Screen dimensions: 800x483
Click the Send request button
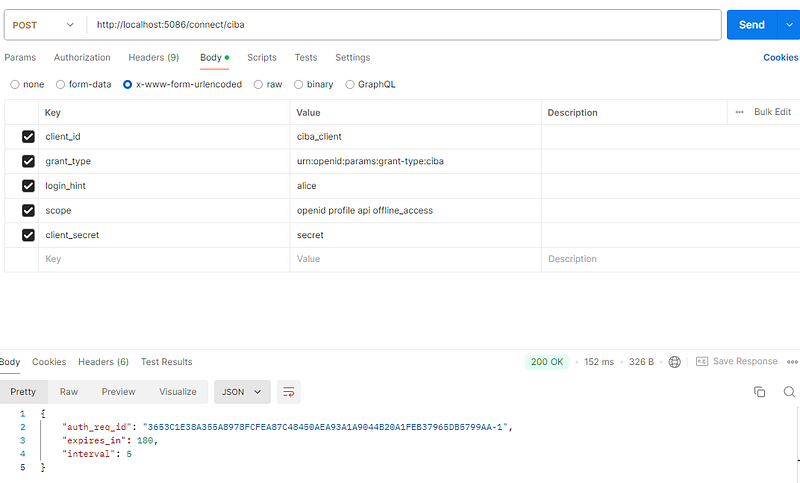click(x=752, y=25)
